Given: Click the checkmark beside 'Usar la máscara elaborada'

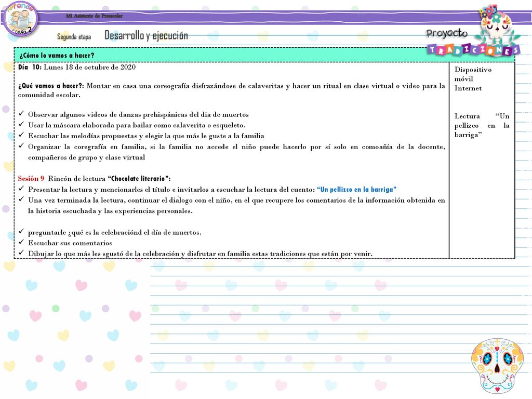Looking at the screenshot, I should pos(21,125).
